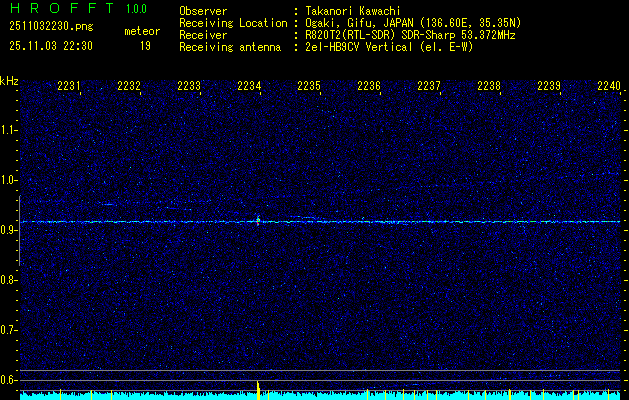
Task: Click the meteor label
Action: (142, 31)
